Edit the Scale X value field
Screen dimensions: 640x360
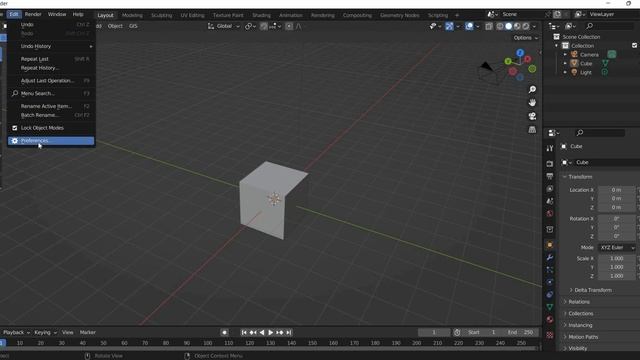tap(616, 258)
